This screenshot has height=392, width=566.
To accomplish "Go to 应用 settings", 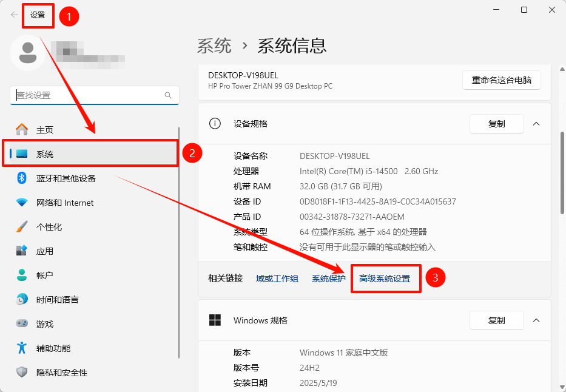I will [42, 251].
